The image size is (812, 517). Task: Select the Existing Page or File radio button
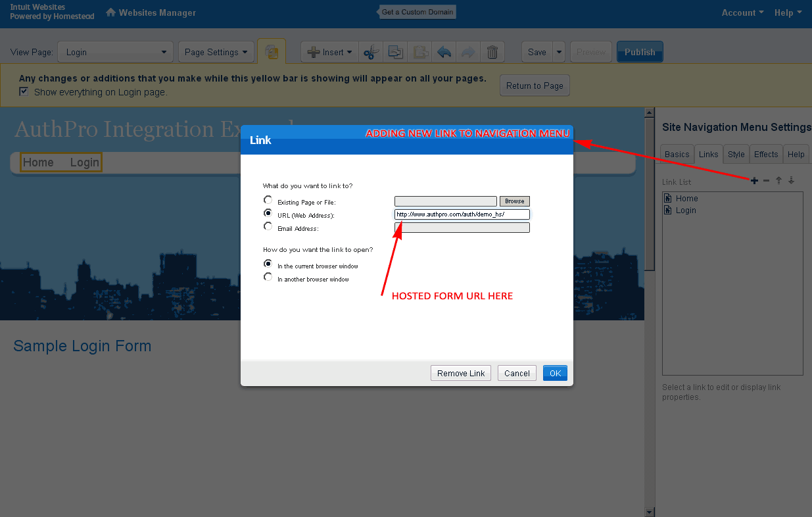[x=268, y=200]
